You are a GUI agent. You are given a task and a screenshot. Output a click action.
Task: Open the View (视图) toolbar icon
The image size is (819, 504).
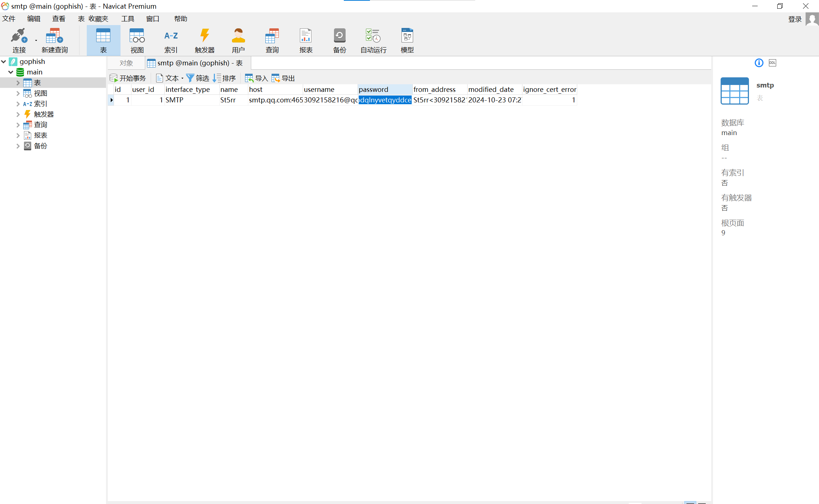[137, 41]
